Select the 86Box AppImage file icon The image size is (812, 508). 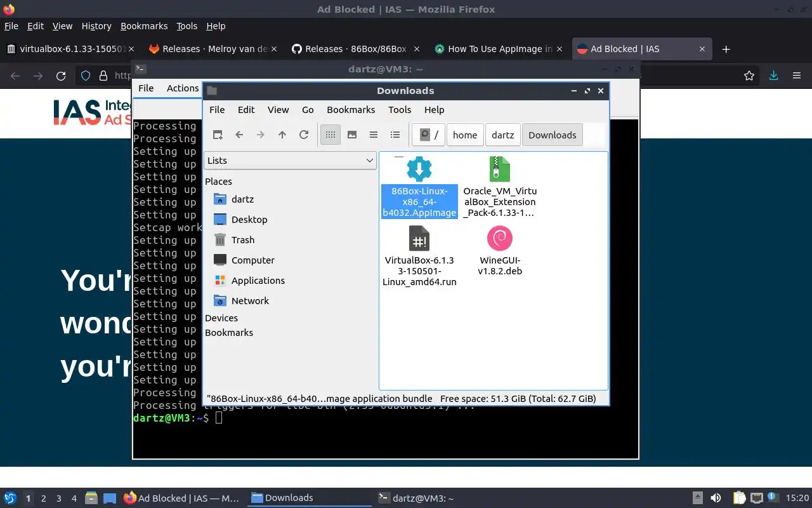(x=419, y=170)
